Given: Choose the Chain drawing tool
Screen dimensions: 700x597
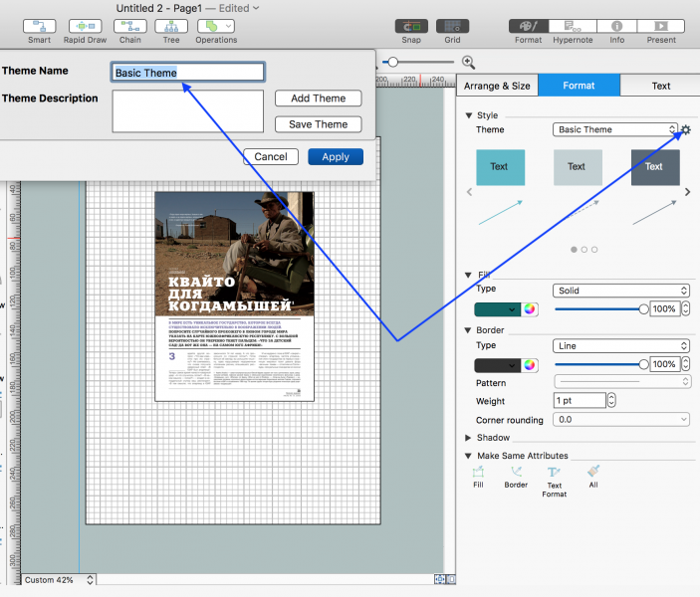Looking at the screenshot, I should point(130,26).
